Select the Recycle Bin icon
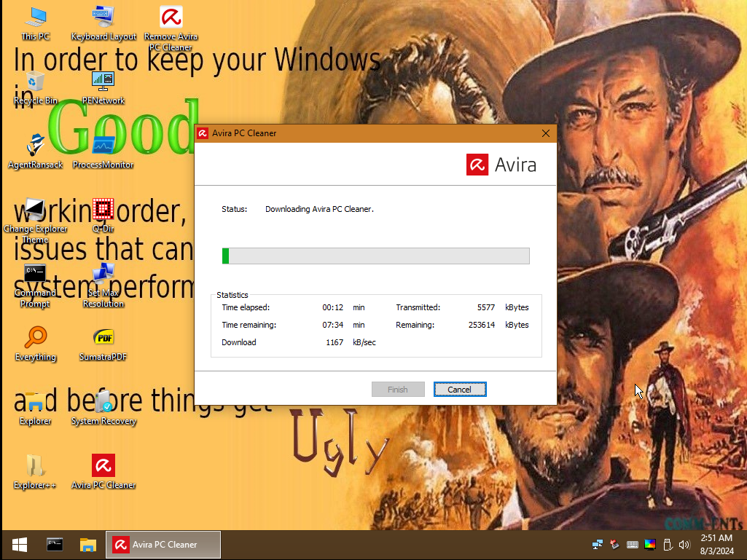This screenshot has width=747, height=560. click(x=35, y=88)
